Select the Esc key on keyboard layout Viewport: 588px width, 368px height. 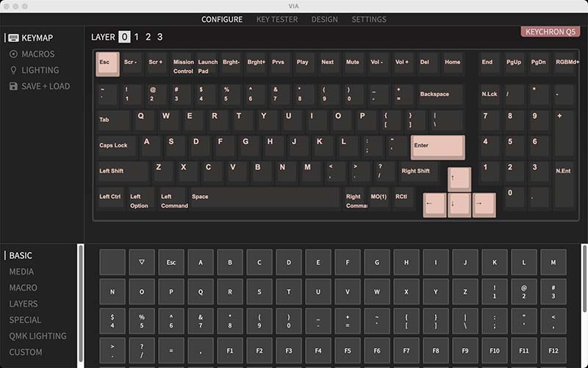point(107,64)
